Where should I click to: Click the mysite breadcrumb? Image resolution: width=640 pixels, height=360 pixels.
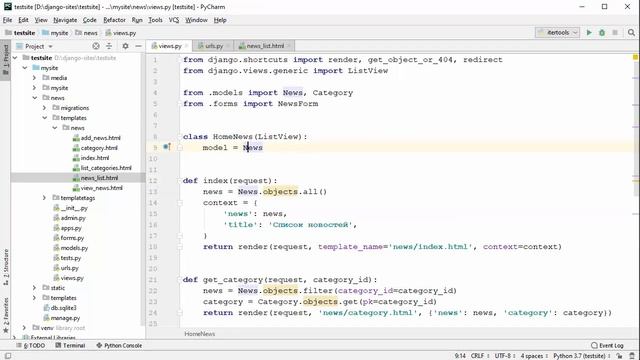pos(55,33)
